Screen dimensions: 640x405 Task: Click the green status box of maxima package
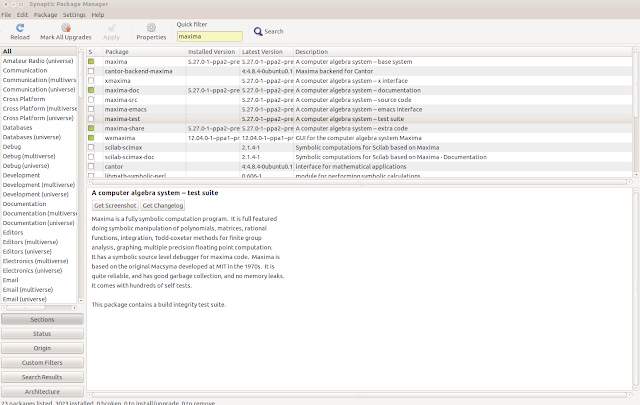(91, 62)
